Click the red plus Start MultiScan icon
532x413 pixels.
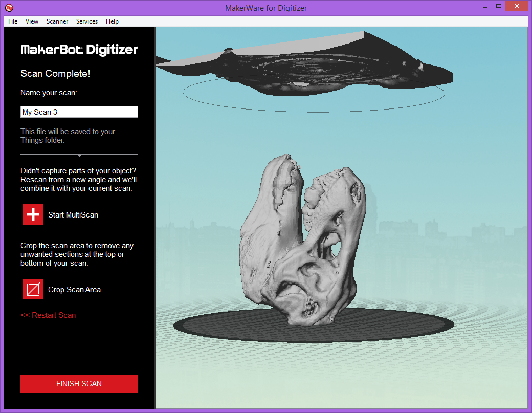(x=33, y=214)
